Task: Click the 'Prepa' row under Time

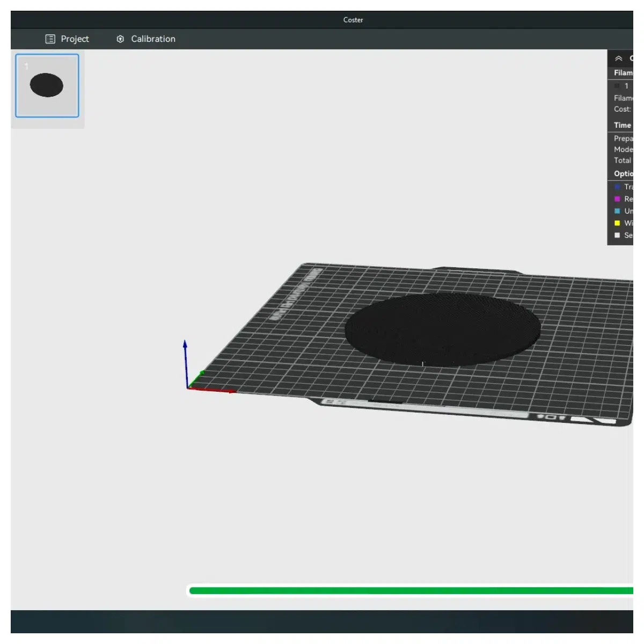Action: [624, 138]
